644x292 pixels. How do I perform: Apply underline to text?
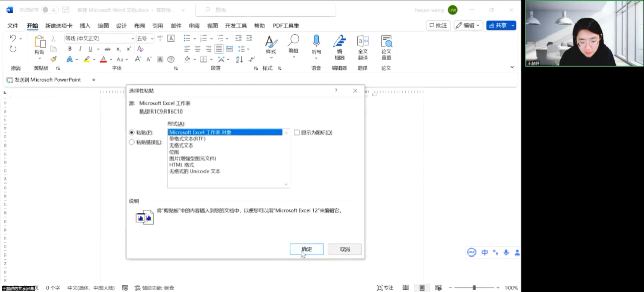(91, 48)
